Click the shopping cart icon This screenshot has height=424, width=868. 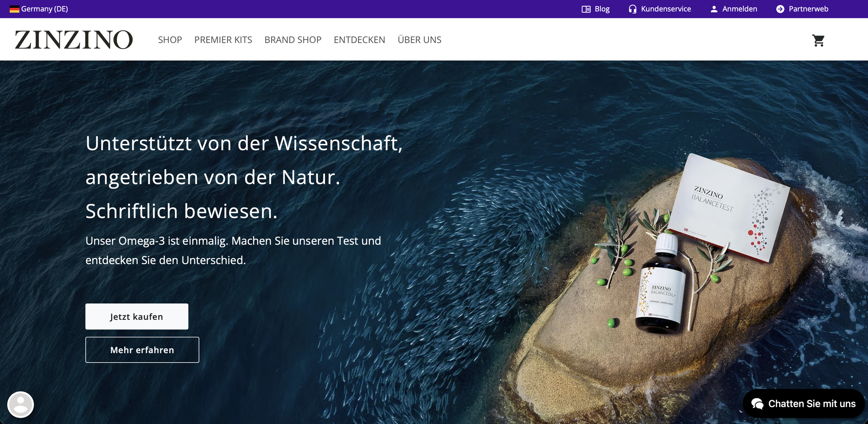click(x=818, y=40)
